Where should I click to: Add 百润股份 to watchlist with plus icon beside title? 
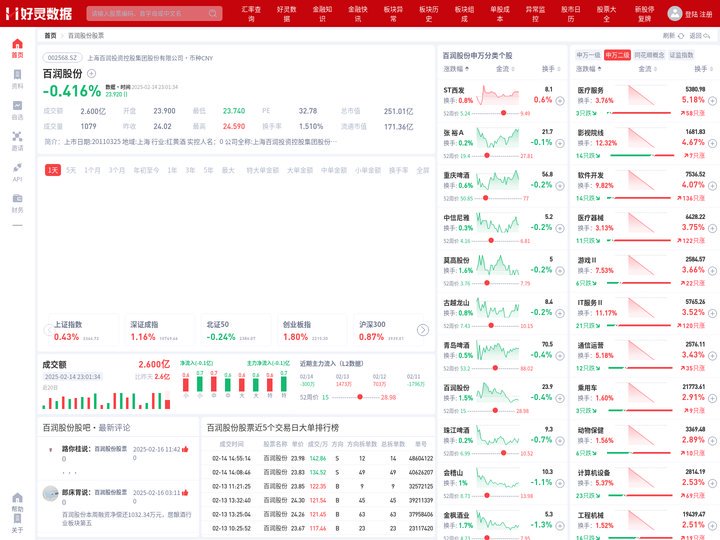tap(91, 73)
